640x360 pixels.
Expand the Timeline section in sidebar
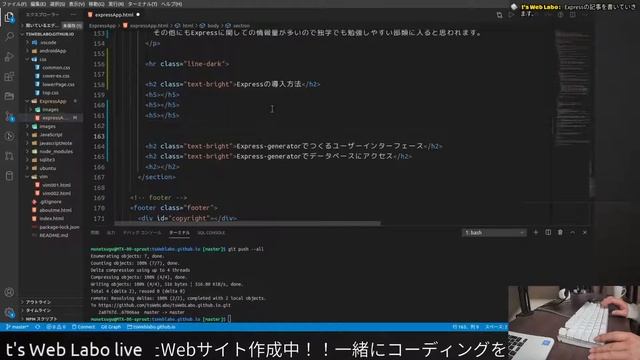point(51,311)
